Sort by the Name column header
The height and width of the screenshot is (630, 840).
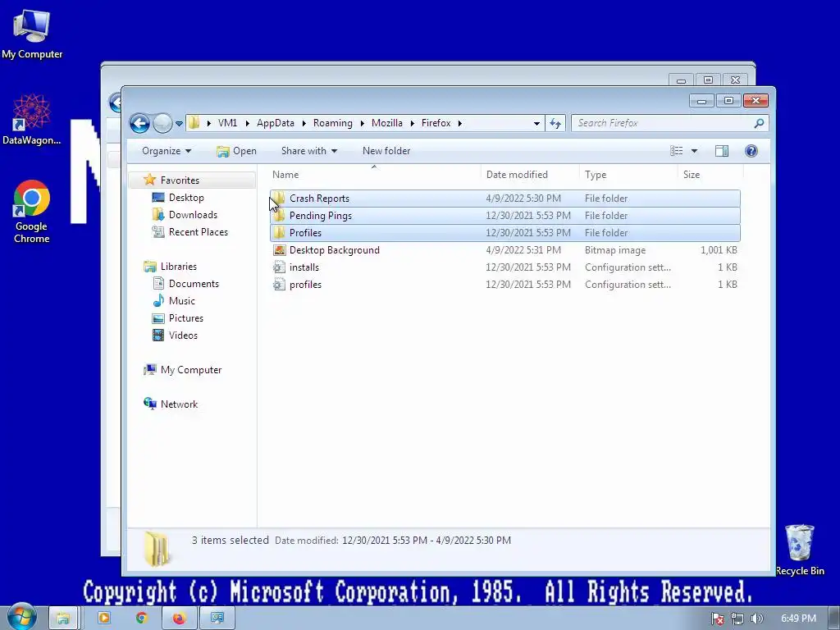coord(374,175)
